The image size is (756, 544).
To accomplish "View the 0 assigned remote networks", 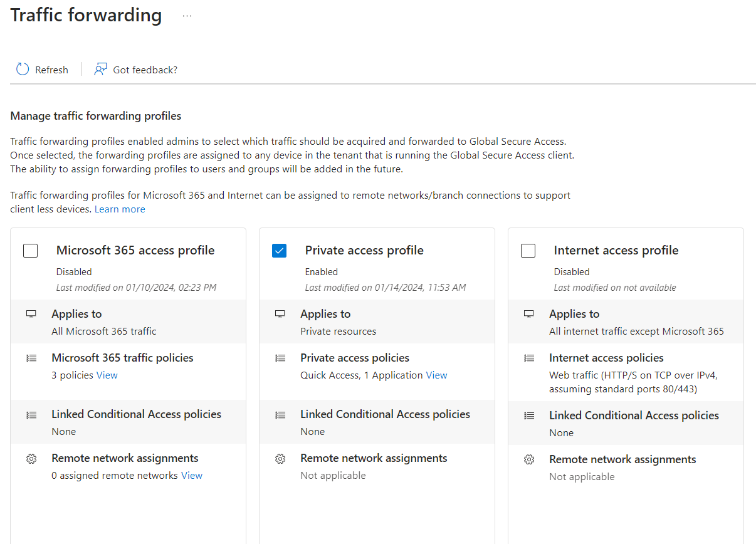I will point(192,476).
